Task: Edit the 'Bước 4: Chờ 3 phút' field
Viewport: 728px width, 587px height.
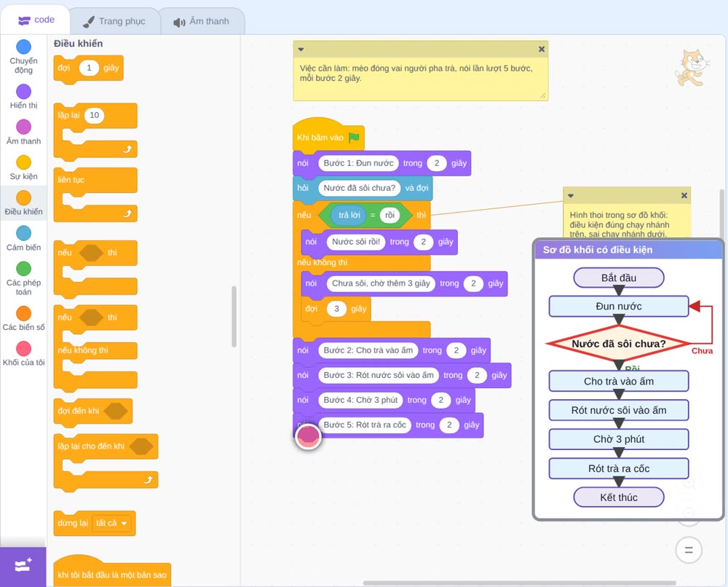Action: click(361, 400)
